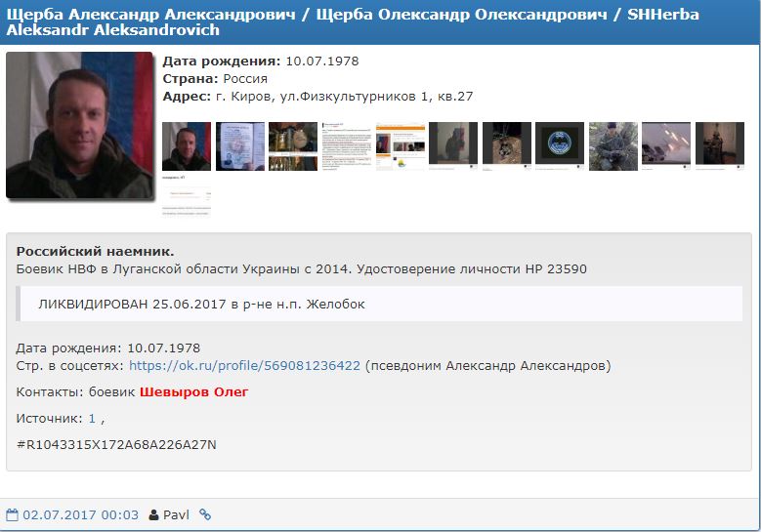
Task: Open contact link Шевыров Олег
Action: pos(193,391)
